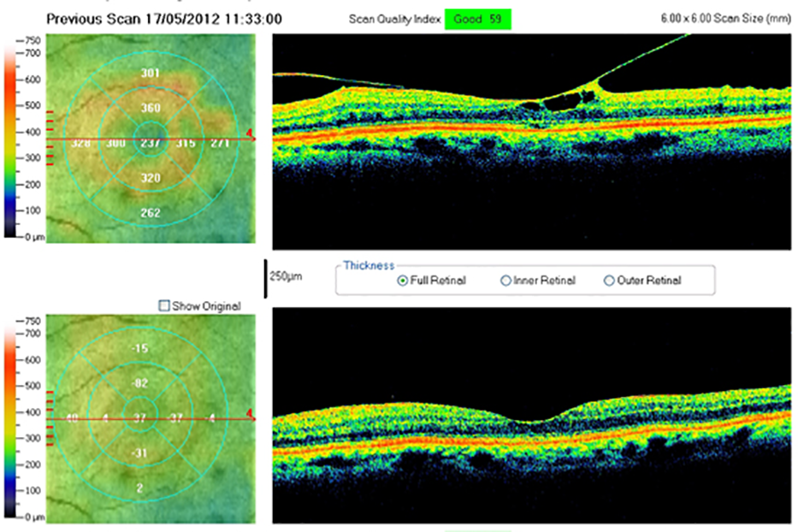This screenshot has height=532, width=798.
Task: Click the 250µm vertical scale bar
Action: pyautogui.click(x=264, y=277)
